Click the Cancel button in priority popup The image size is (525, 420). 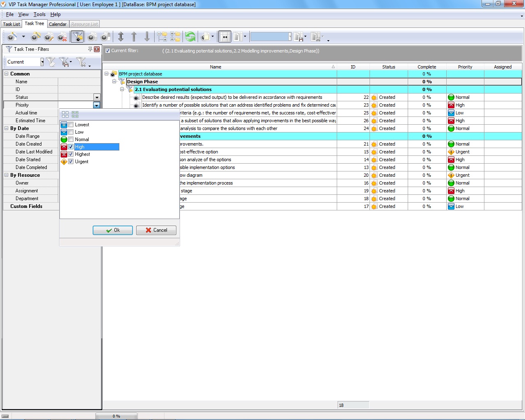click(156, 230)
